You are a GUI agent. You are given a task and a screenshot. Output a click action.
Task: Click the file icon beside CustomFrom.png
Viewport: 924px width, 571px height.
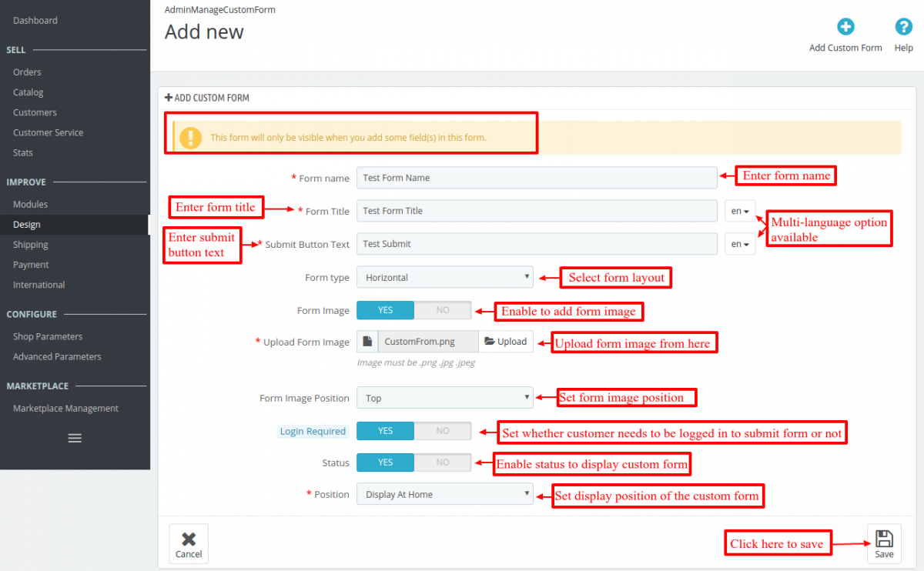(x=368, y=342)
